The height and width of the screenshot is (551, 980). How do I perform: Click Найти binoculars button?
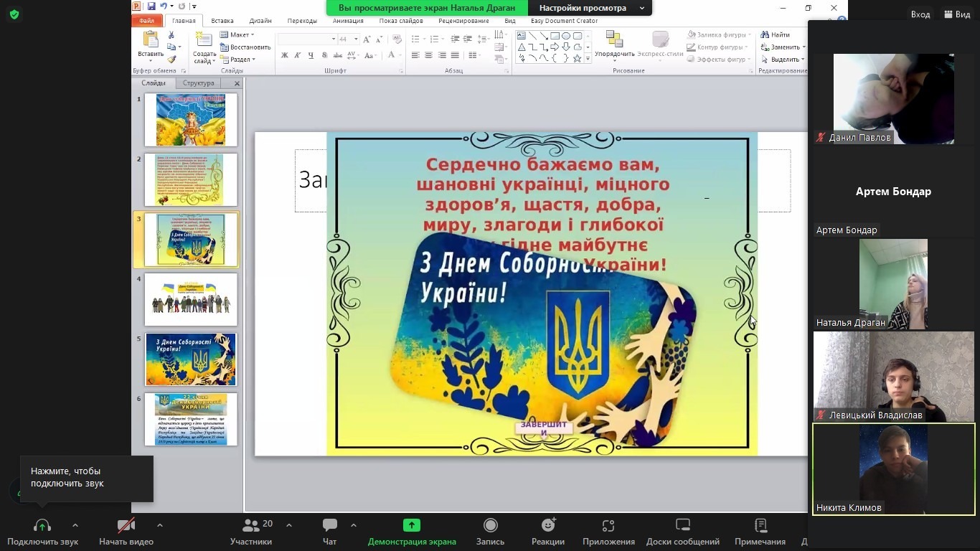[x=776, y=34]
